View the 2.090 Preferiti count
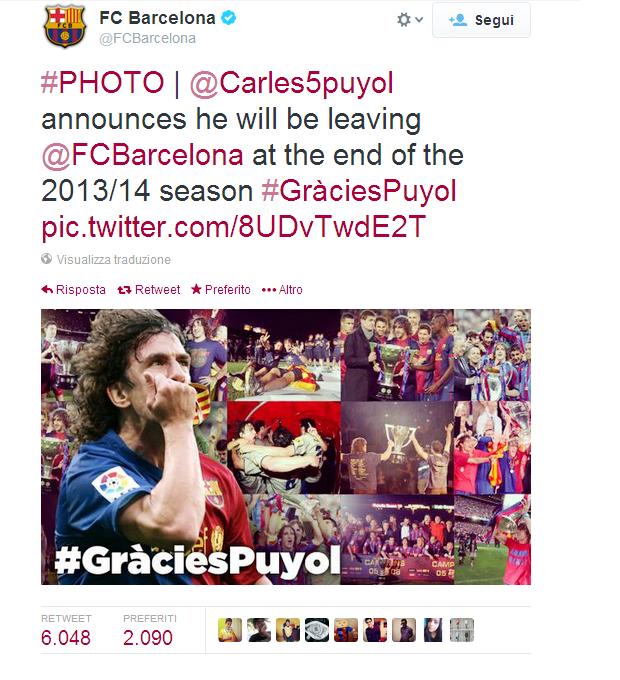Image resolution: width=620 pixels, height=680 pixels. 148,638
